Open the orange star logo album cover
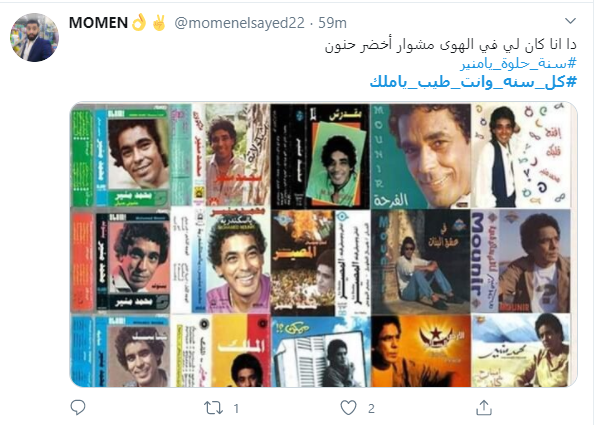 [x=421, y=350]
